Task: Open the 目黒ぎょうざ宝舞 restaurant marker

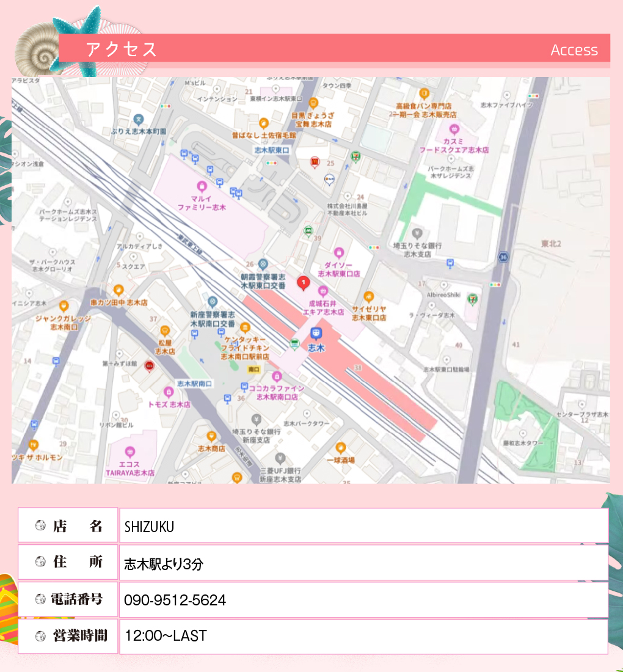Action: (313, 103)
